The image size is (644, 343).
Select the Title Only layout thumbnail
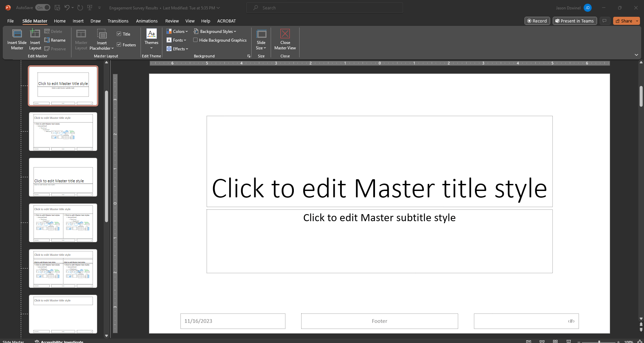pyautogui.click(x=63, y=314)
